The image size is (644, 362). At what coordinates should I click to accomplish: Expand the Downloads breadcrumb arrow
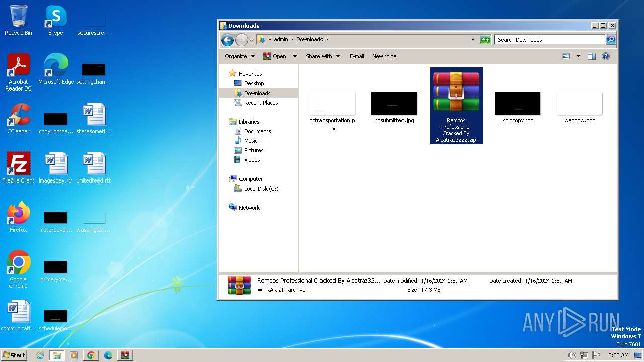(327, 39)
